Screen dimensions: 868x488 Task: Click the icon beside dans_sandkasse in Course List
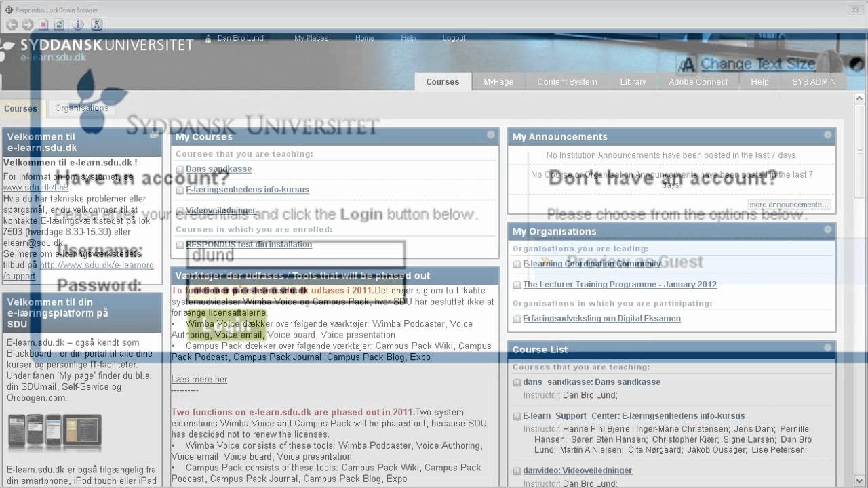517,383
